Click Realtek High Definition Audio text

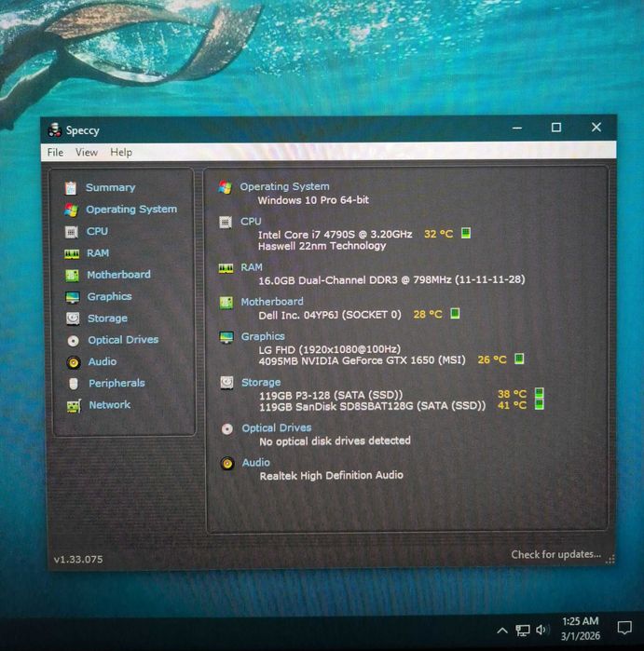tap(331, 475)
